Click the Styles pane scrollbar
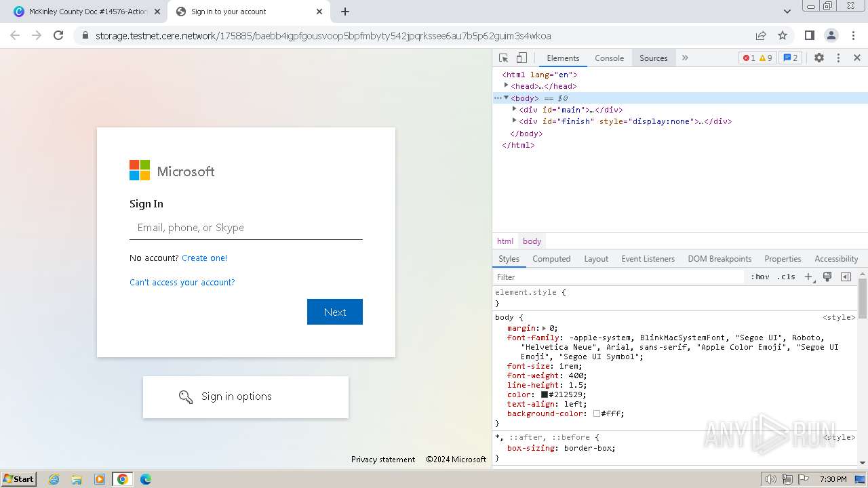Screen dimensions: 868x488 [x=863, y=298]
